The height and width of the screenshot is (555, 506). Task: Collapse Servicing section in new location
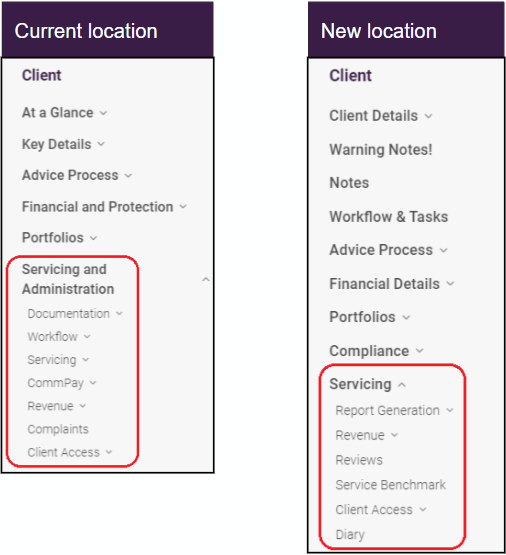[402, 385]
